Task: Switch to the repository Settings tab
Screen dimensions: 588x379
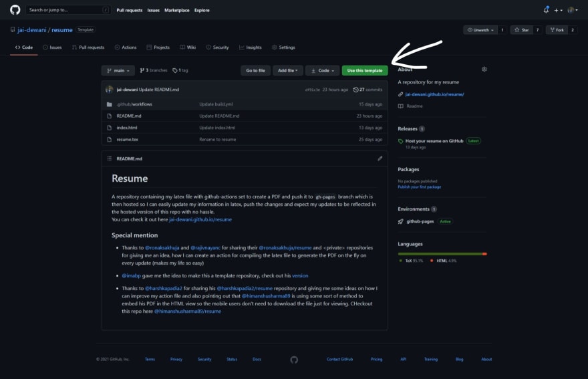Action: coord(283,47)
